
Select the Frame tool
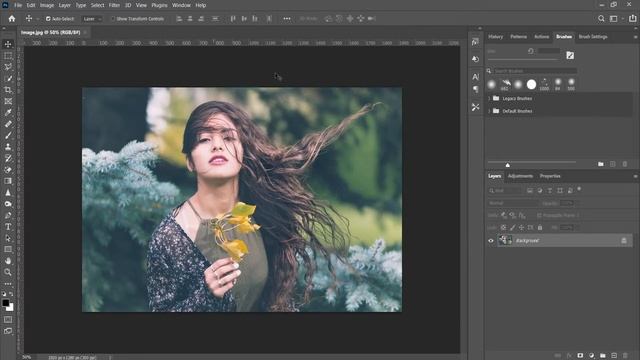(8, 101)
